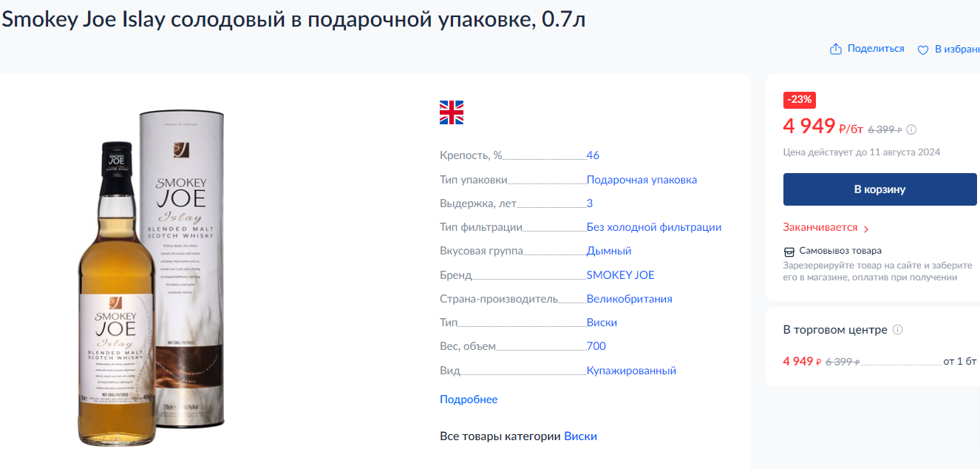Click the -23% discount badge
The image size is (980, 469).
pos(800,99)
